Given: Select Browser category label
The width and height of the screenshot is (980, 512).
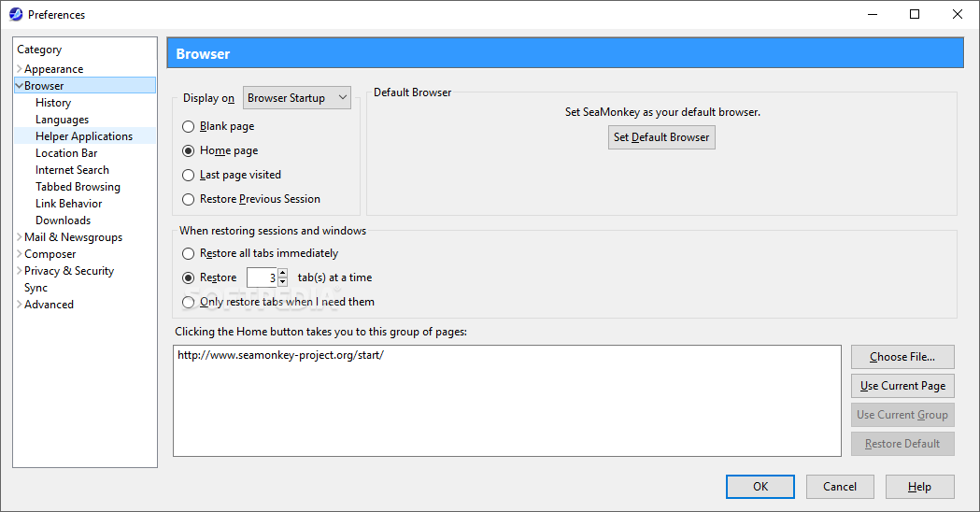Looking at the screenshot, I should pos(44,86).
